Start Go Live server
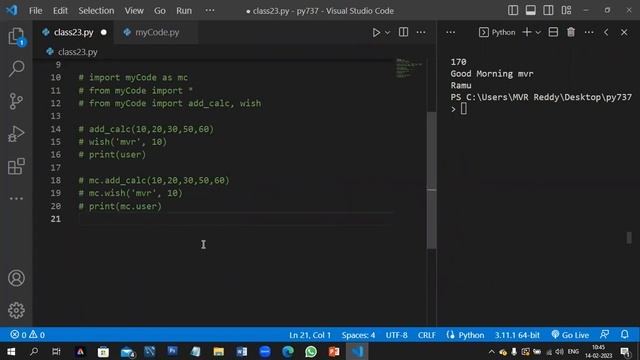640x360 pixels. tap(570, 335)
